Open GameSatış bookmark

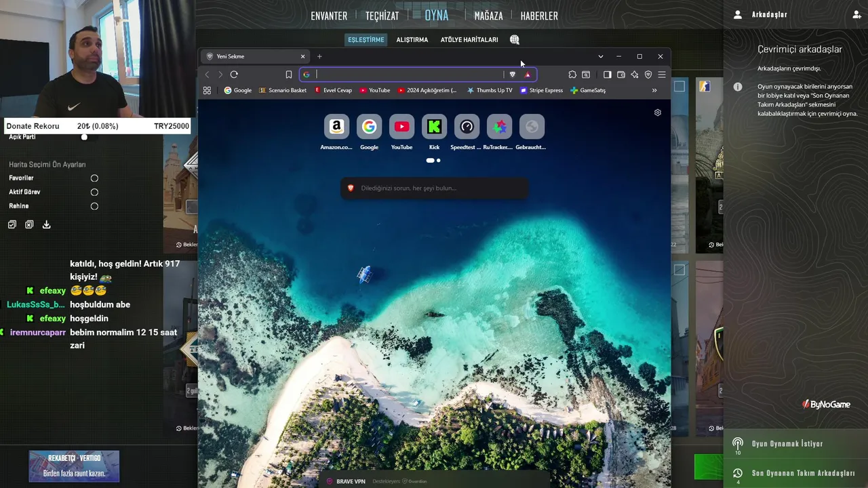[x=588, y=90]
